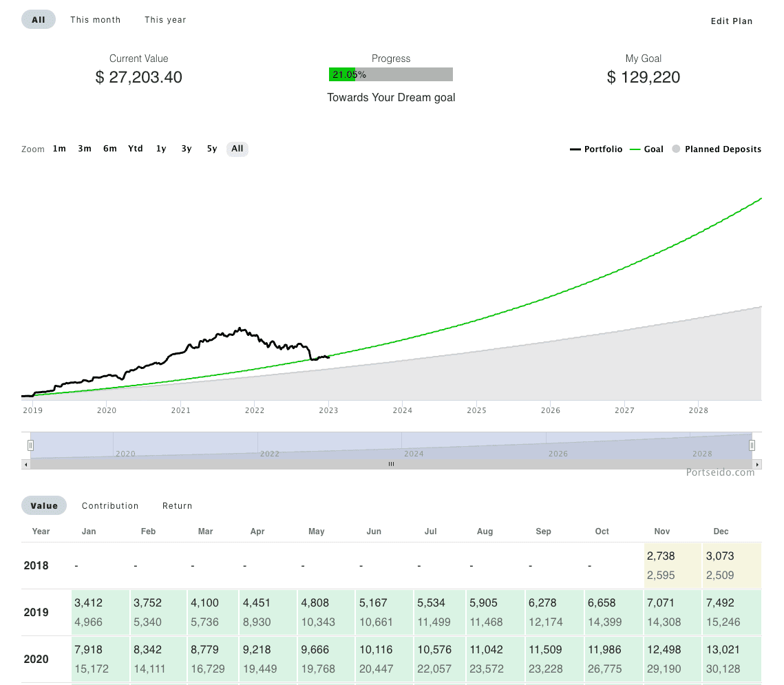Switch to the Contribution tab
The height and width of the screenshot is (685, 784).
[x=110, y=505]
